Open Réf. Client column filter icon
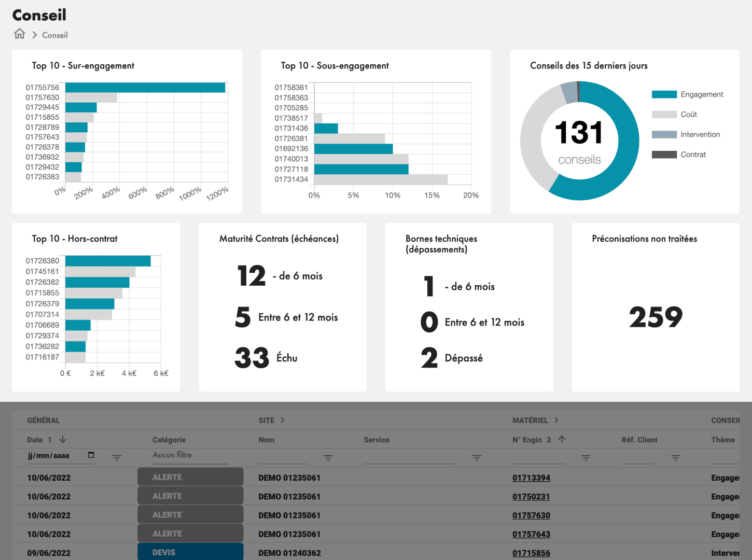 click(x=675, y=458)
